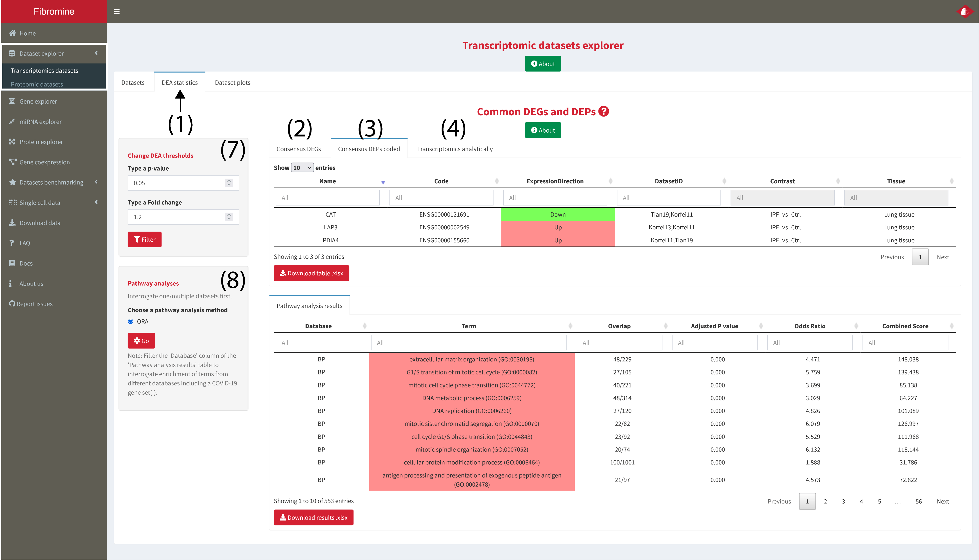The image size is (979, 560).
Task: Open the Show entries dropdown
Action: (302, 168)
